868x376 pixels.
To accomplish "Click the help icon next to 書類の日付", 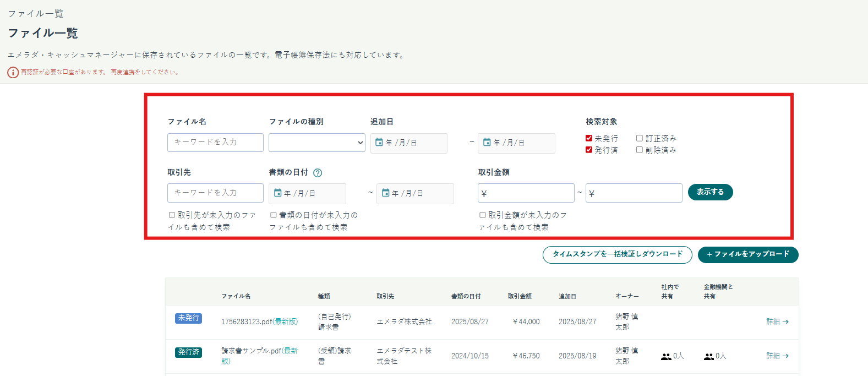I will click(318, 173).
